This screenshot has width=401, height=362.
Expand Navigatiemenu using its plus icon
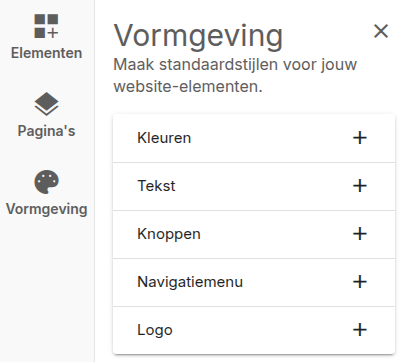click(360, 282)
